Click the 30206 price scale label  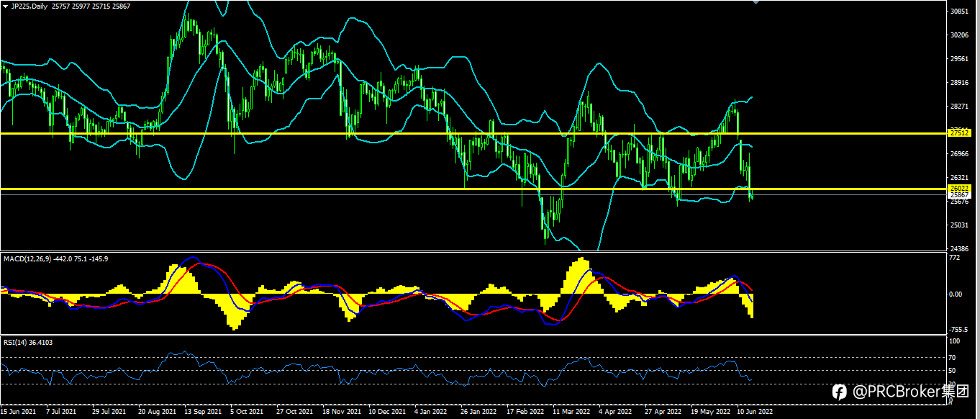tap(960, 35)
